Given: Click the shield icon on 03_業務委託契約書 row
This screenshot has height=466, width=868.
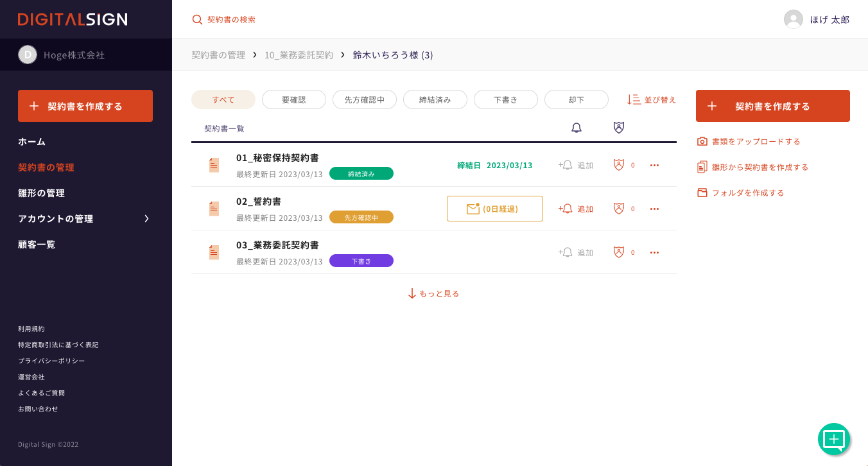Looking at the screenshot, I should (619, 252).
